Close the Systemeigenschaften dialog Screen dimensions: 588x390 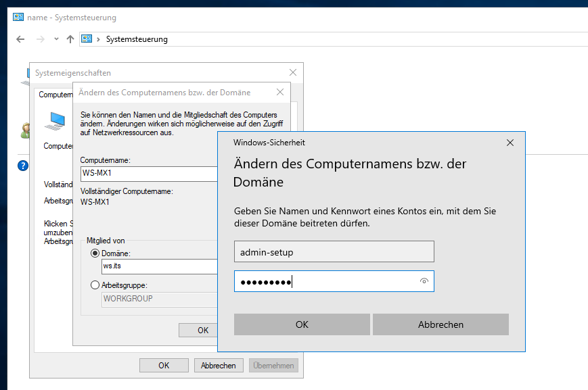point(293,72)
